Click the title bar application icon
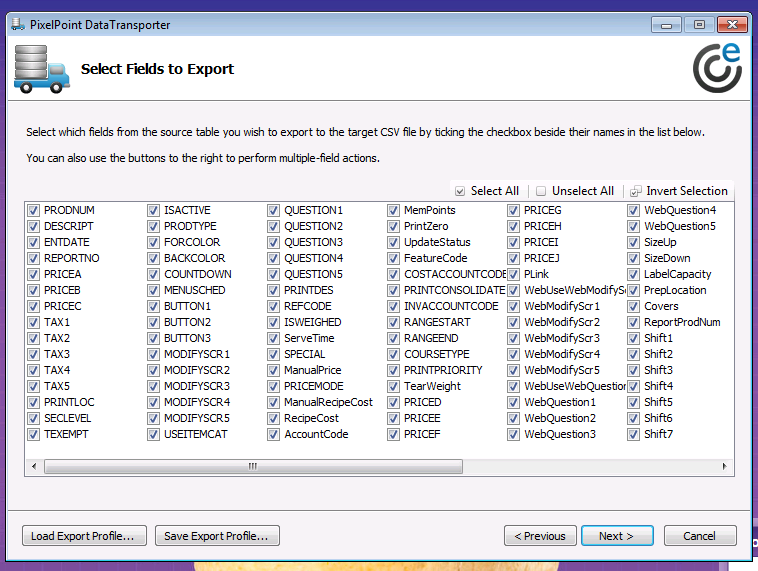The width and height of the screenshot is (758, 571). click(x=17, y=24)
